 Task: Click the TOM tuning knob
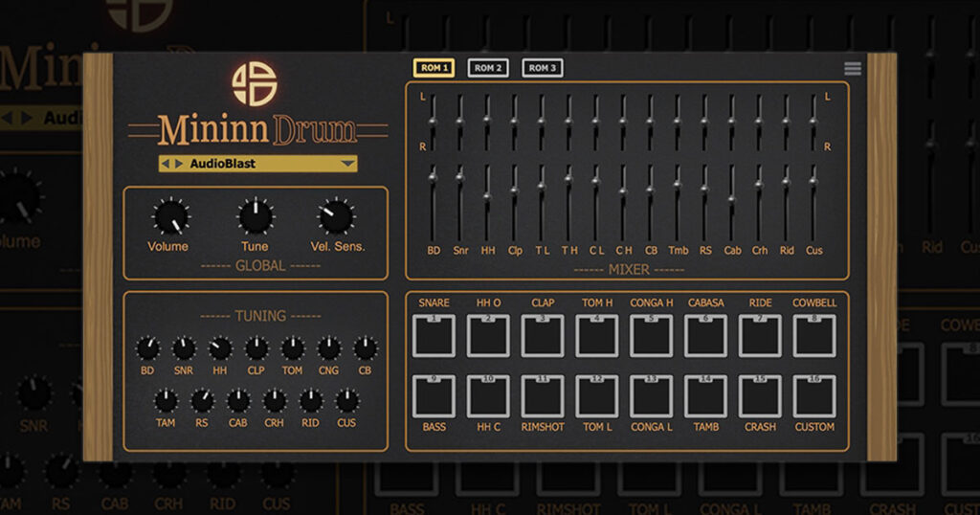pos(293,348)
